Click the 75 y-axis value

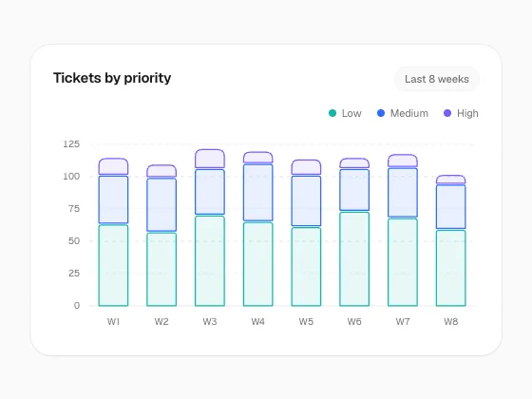coord(74,209)
